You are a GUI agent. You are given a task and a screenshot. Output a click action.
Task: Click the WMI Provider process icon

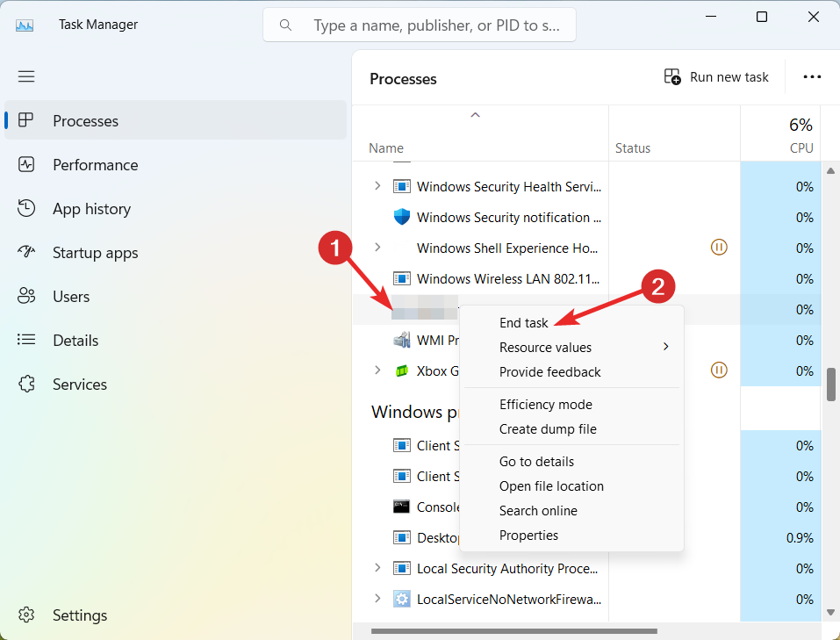pyautogui.click(x=402, y=340)
